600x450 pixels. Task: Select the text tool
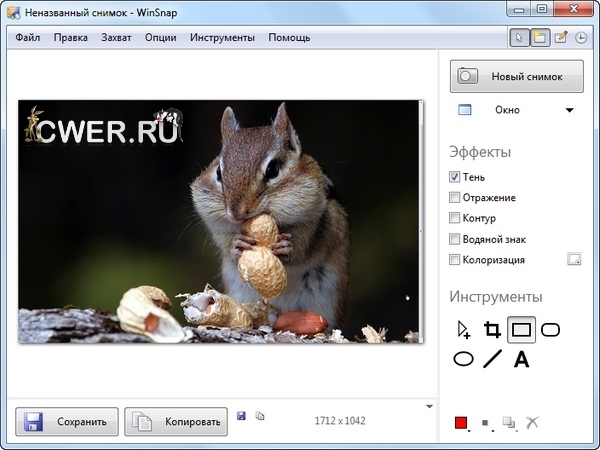click(x=521, y=360)
